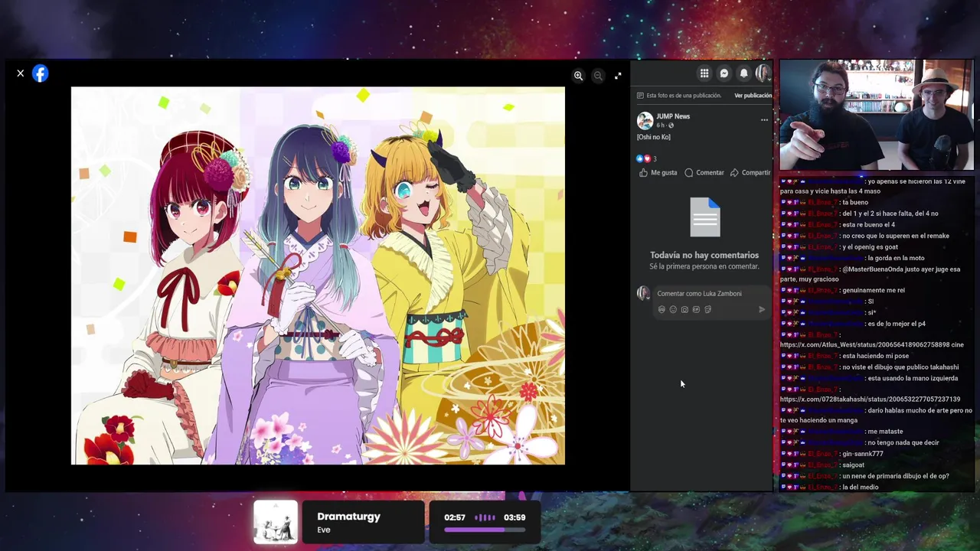Image resolution: width=980 pixels, height=551 pixels.
Task: Open Messenger chats
Action: point(724,73)
